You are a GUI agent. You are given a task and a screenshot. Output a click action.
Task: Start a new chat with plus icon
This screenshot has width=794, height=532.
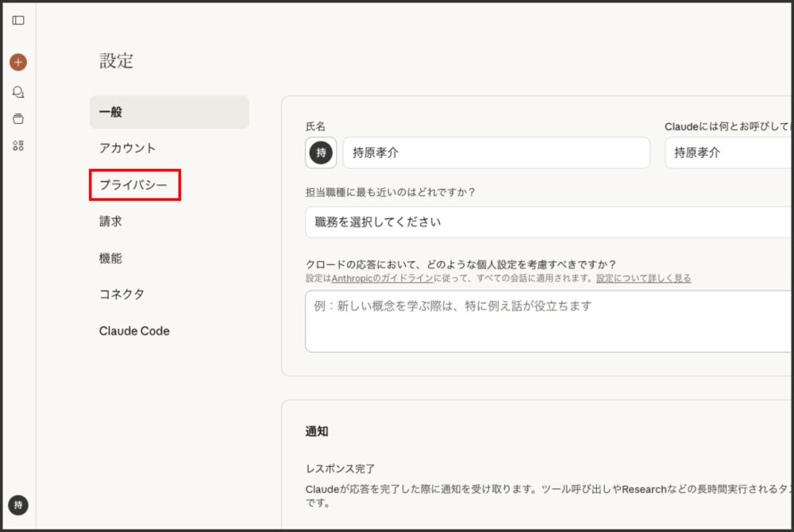(x=18, y=62)
